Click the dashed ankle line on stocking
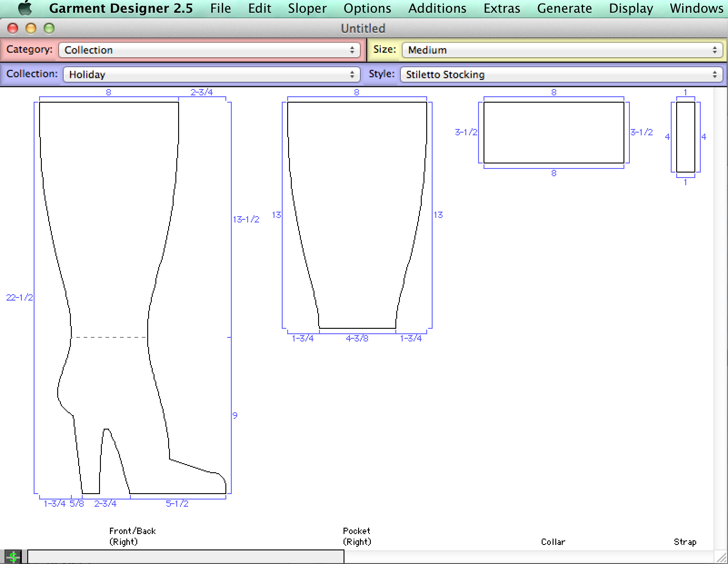The height and width of the screenshot is (564, 728). click(x=109, y=337)
